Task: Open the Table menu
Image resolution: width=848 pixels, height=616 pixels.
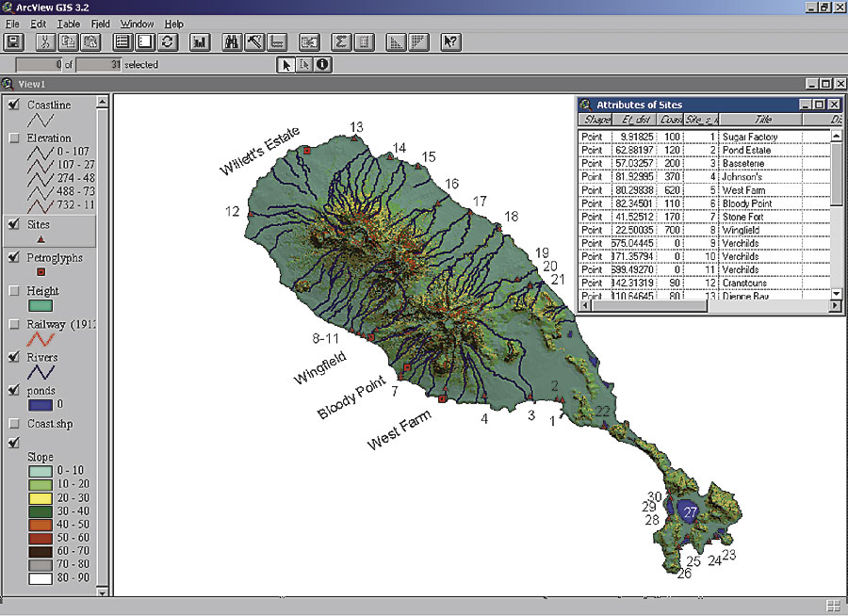Action: coord(69,23)
